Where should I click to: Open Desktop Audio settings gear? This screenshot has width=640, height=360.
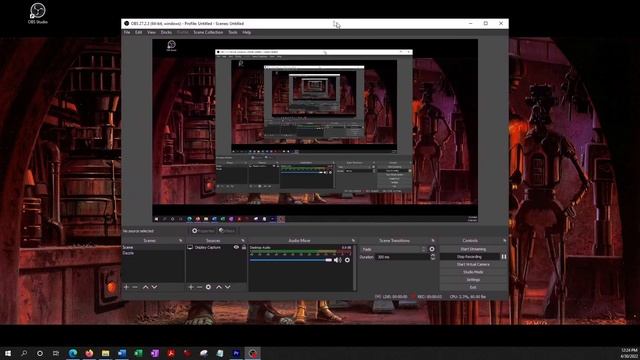[347, 260]
